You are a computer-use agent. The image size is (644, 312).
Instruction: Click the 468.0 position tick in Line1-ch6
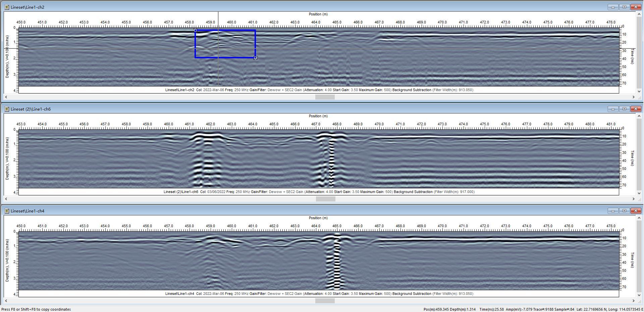tap(337, 124)
